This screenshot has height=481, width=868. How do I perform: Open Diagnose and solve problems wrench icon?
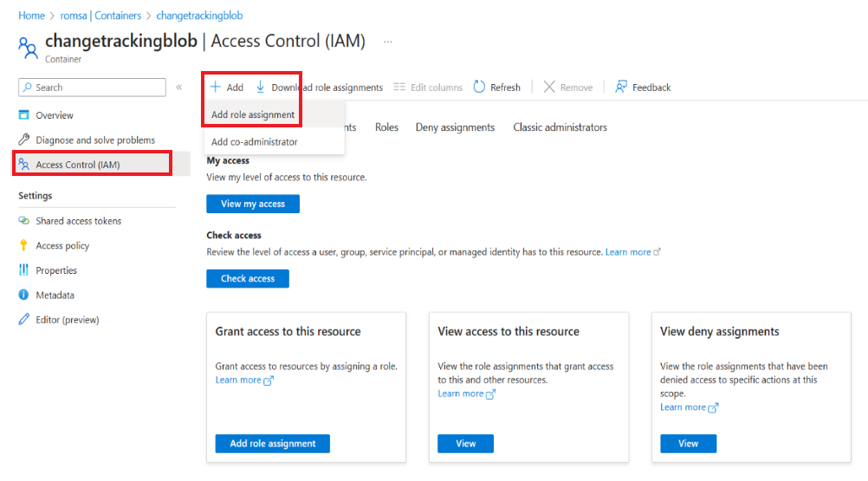[x=24, y=140]
